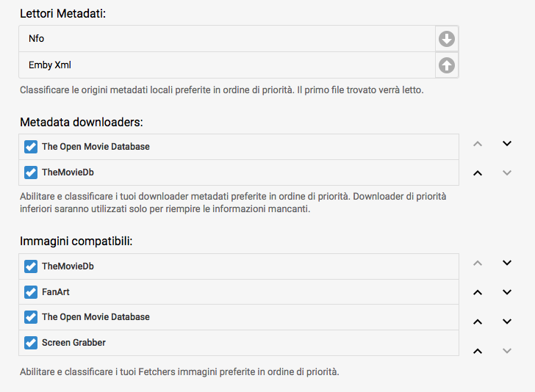
Task: Move Nfo metadata reader down
Action: 447,39
